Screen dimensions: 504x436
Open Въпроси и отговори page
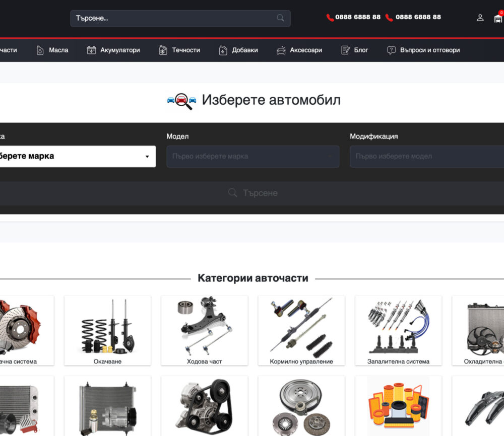(x=430, y=50)
